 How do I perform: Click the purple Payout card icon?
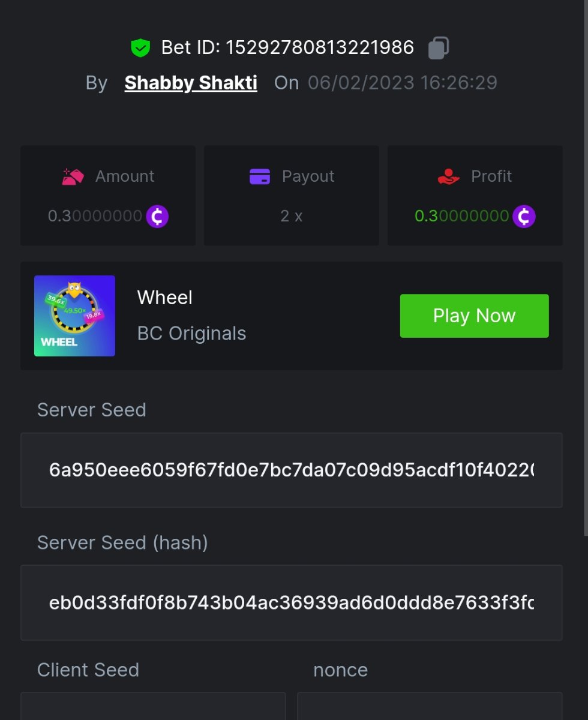pos(260,176)
